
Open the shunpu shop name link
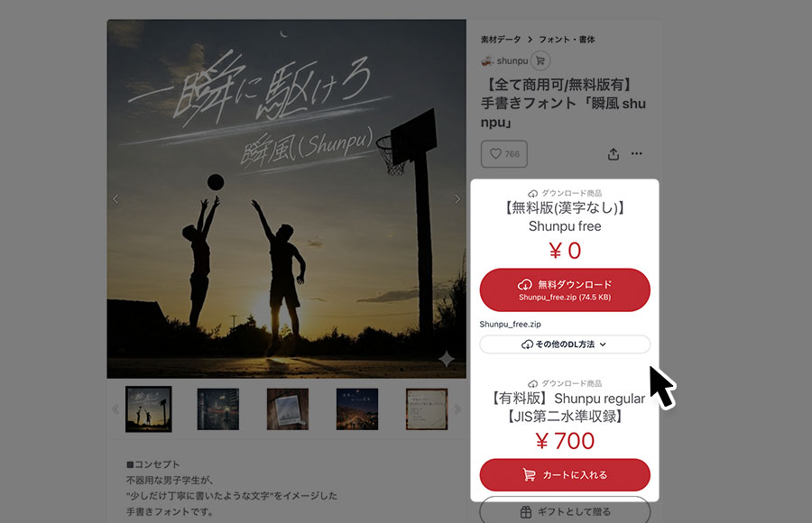pos(512,61)
